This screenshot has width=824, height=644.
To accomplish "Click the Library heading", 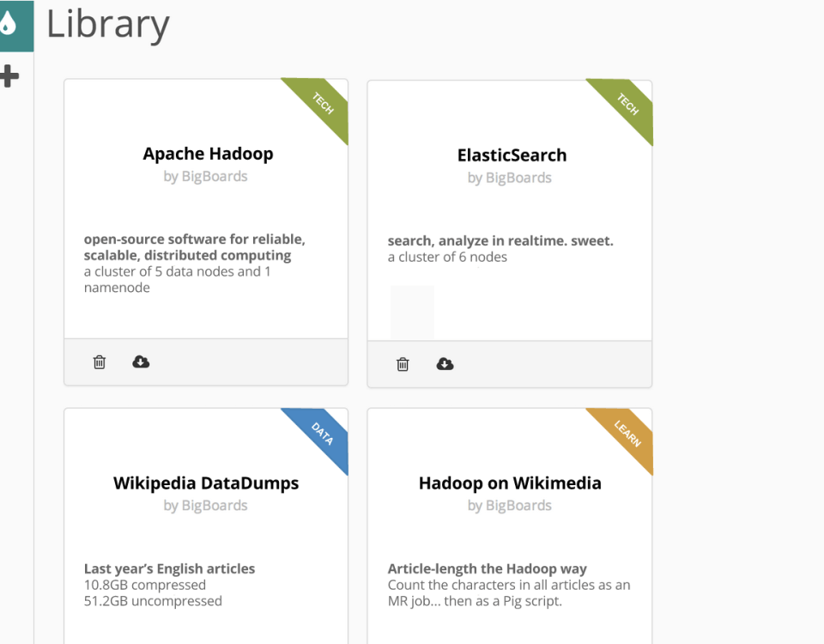I will tap(108, 26).
